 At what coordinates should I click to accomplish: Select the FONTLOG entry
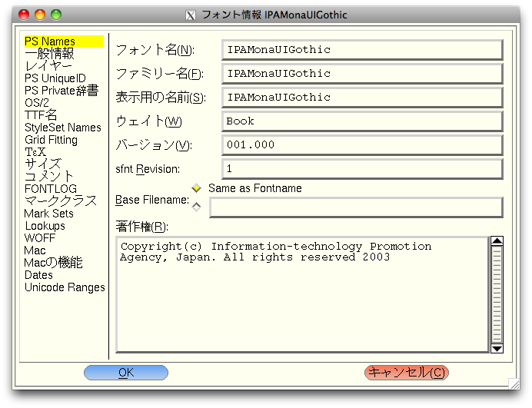(x=51, y=189)
